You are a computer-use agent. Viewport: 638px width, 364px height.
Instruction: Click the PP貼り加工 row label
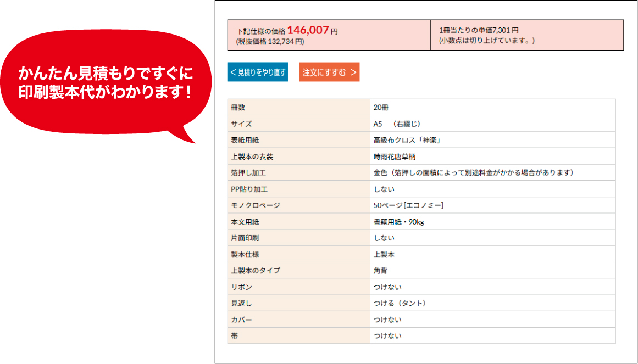(249, 189)
